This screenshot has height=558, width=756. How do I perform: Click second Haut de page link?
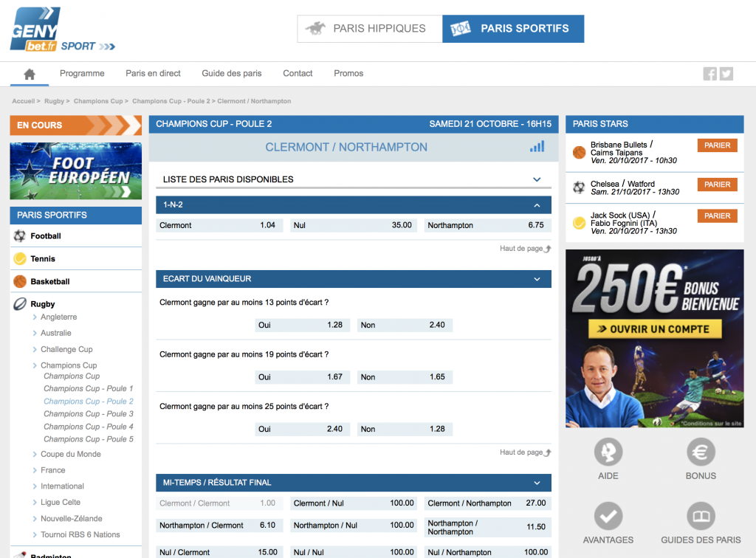click(525, 452)
